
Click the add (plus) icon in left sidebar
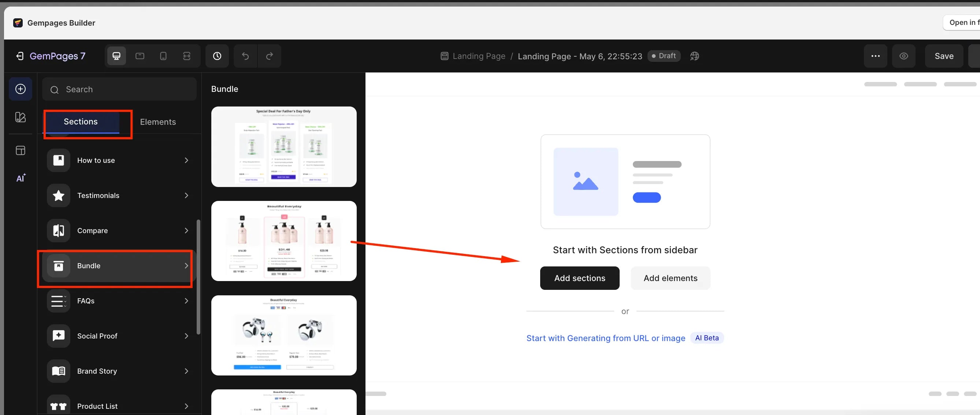tap(21, 89)
